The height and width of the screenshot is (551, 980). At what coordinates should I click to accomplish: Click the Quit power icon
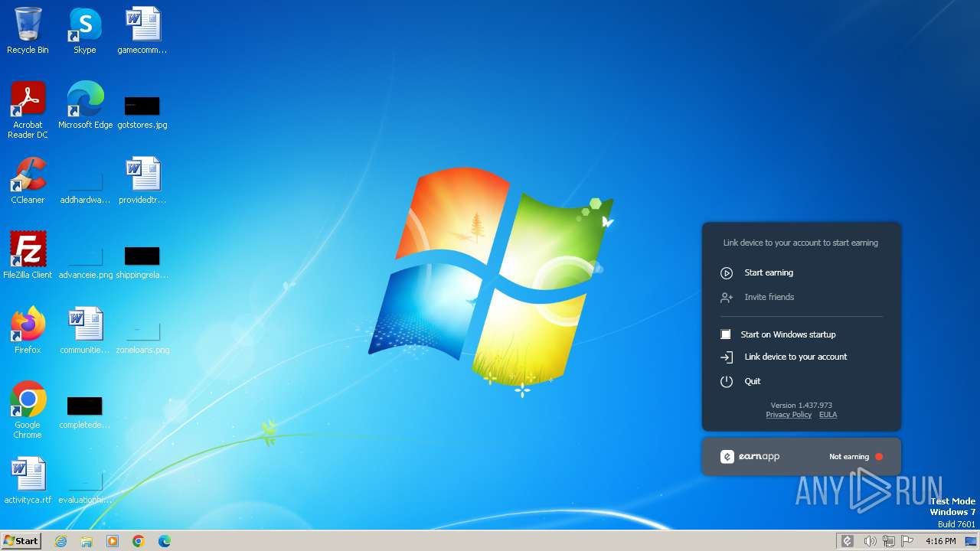(727, 381)
